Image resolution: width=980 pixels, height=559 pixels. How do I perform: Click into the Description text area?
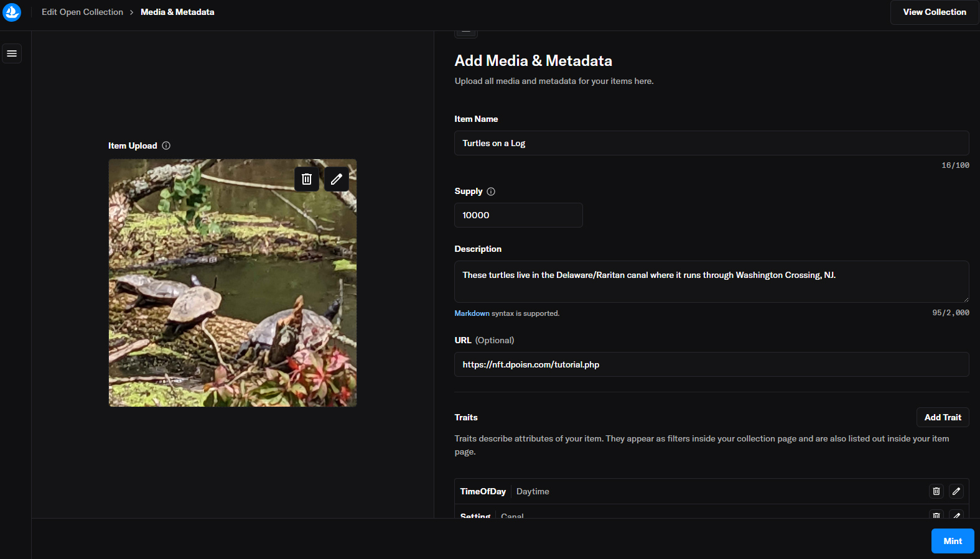click(x=712, y=282)
